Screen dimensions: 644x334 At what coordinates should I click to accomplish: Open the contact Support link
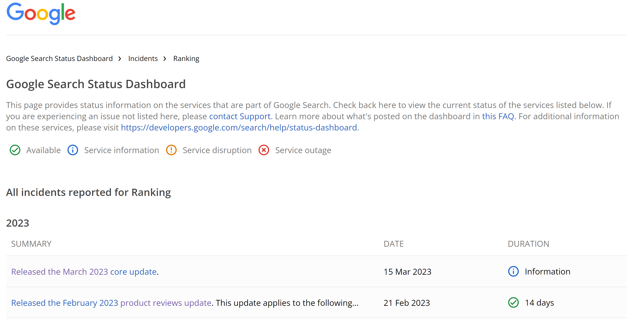[x=240, y=116]
